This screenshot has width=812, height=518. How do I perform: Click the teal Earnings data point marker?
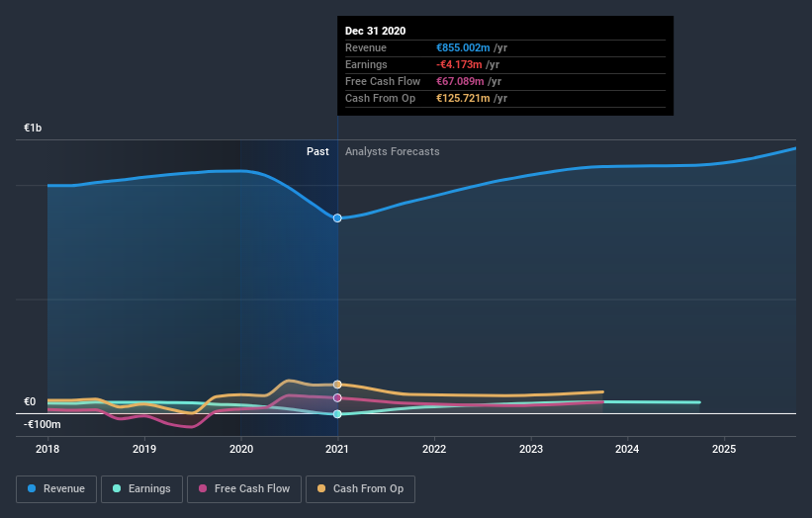point(337,414)
